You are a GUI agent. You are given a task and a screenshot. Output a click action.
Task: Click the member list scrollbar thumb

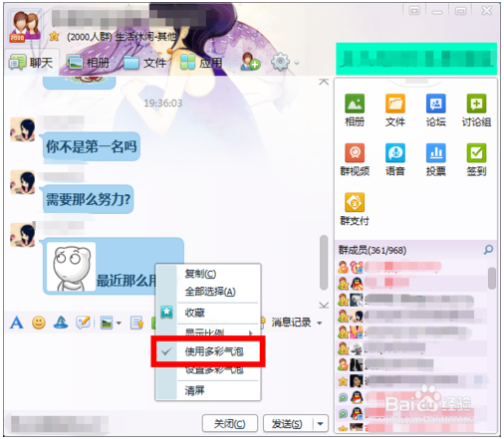coord(492,278)
